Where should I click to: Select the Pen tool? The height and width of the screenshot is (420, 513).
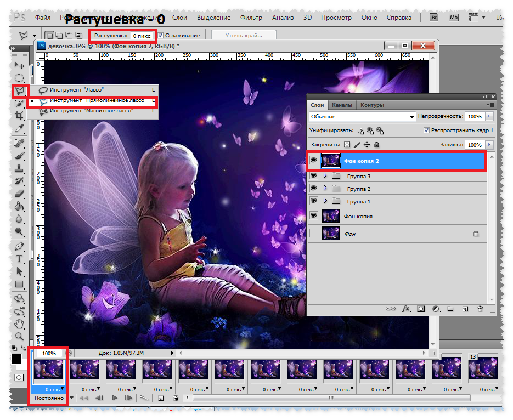pos(19,246)
